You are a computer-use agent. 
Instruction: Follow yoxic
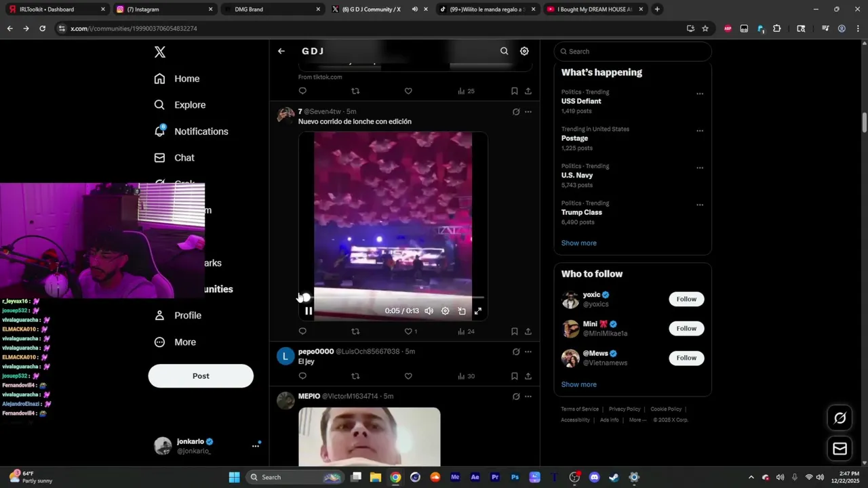[x=686, y=299]
